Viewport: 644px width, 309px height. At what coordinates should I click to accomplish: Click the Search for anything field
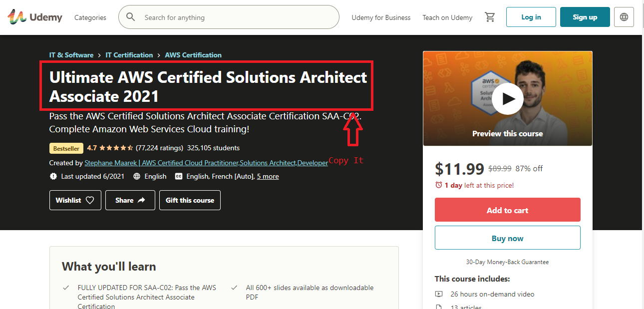tap(235, 17)
